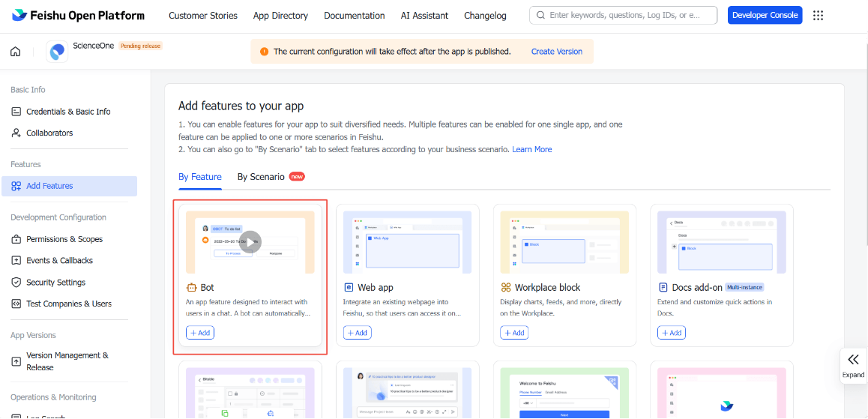Click the Add Features grid icon
Viewport: 868px width, 419px height.
[16, 186]
